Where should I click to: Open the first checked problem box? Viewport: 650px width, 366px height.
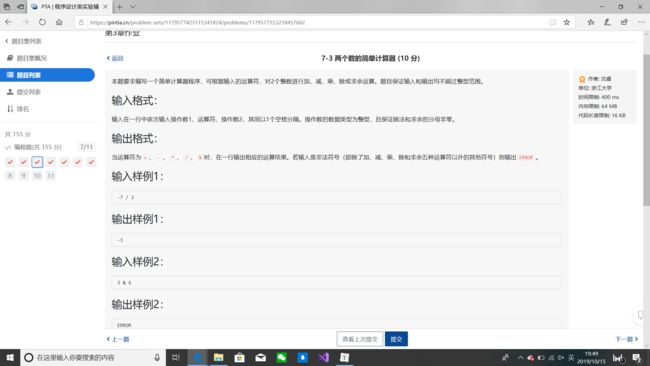click(10, 162)
